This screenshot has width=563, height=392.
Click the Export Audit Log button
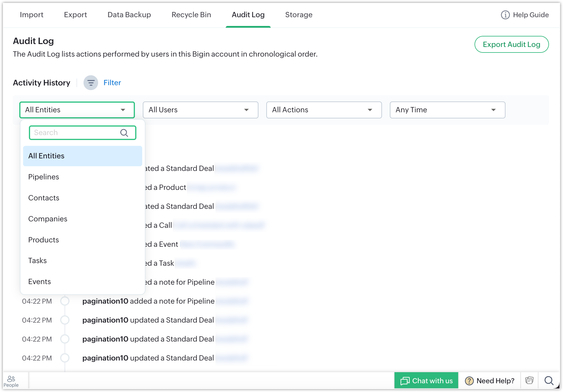tap(511, 45)
